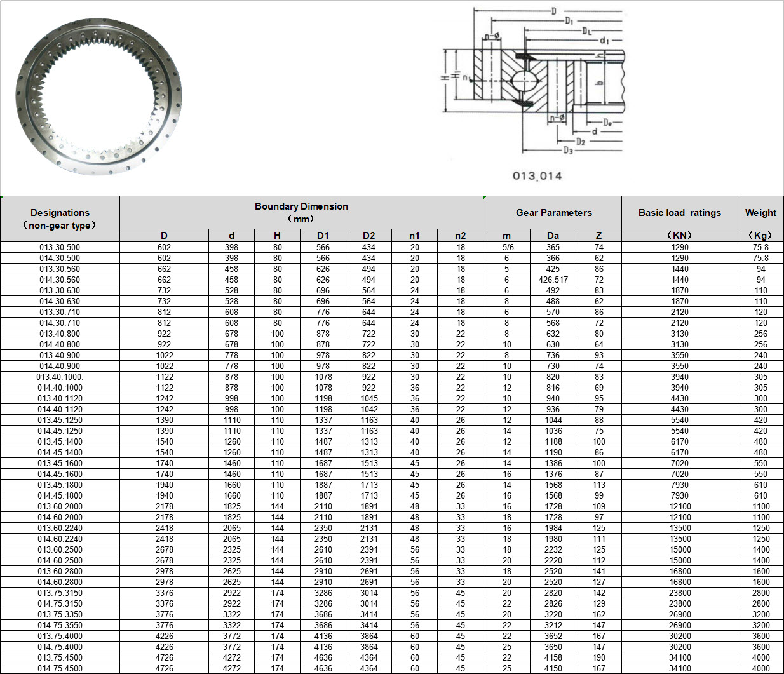Select designation cell 013.45.1250
This screenshot has height=674, width=784.
click(x=60, y=420)
